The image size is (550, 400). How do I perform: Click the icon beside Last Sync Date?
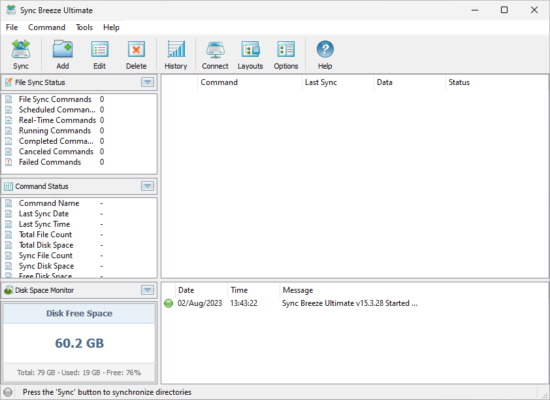coord(9,214)
